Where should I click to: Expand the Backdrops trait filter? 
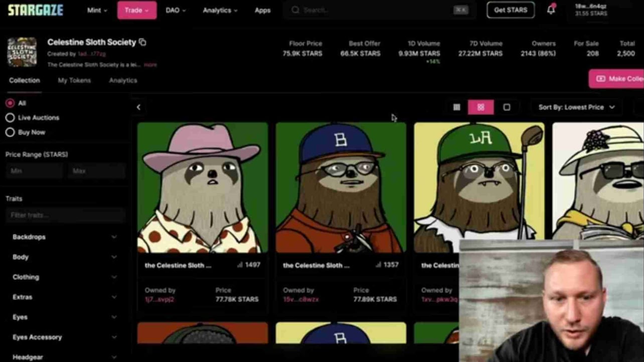coord(65,237)
